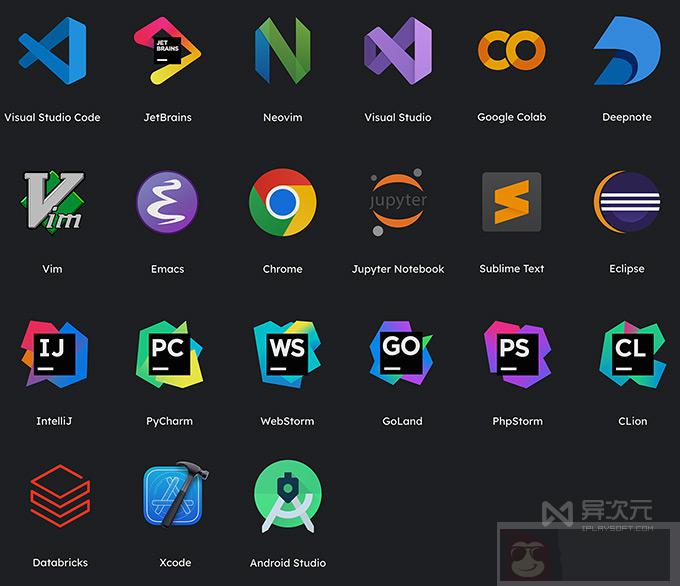Choose the Google Colab icon

(512, 50)
